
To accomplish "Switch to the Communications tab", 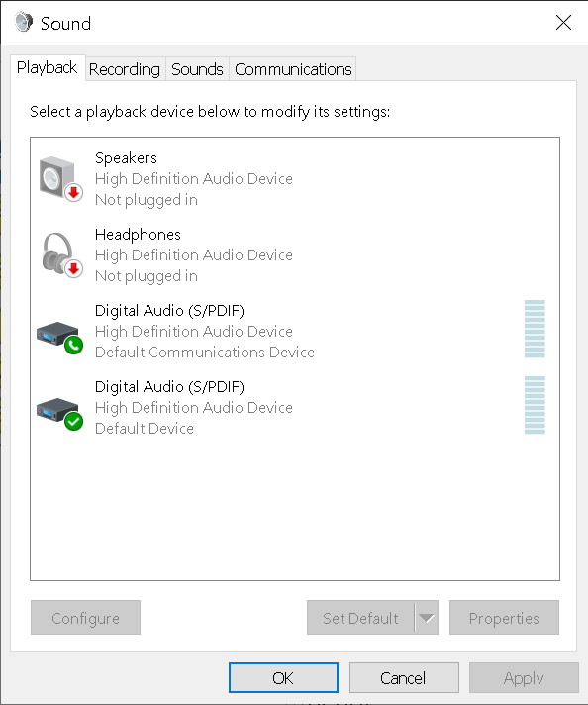I will coord(293,69).
